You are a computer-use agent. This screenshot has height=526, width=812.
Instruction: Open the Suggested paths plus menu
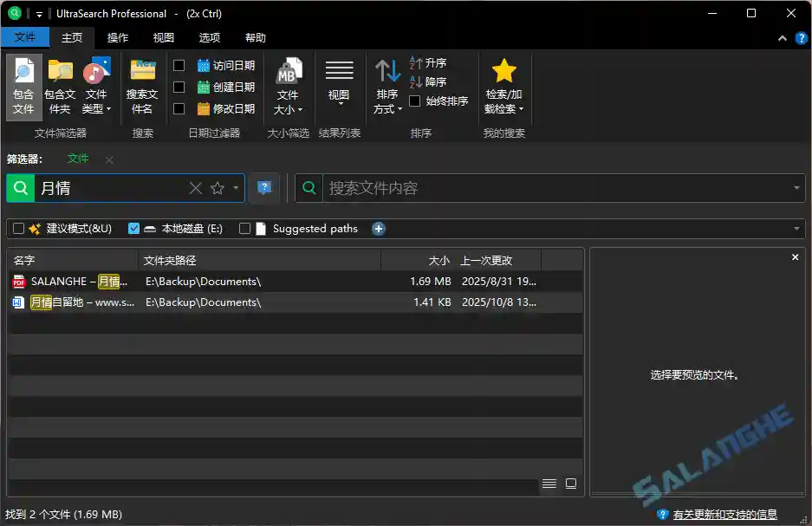[x=379, y=228]
